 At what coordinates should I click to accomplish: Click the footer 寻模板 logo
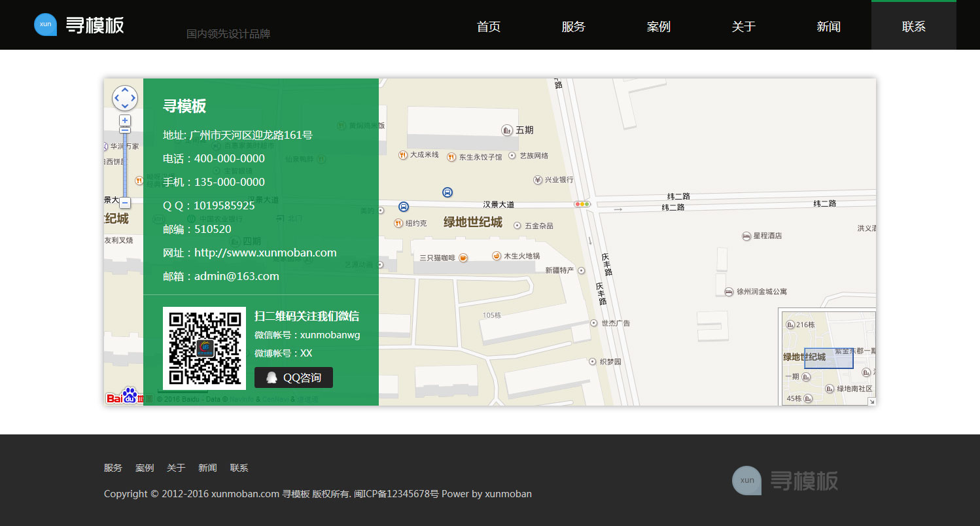[x=785, y=480]
